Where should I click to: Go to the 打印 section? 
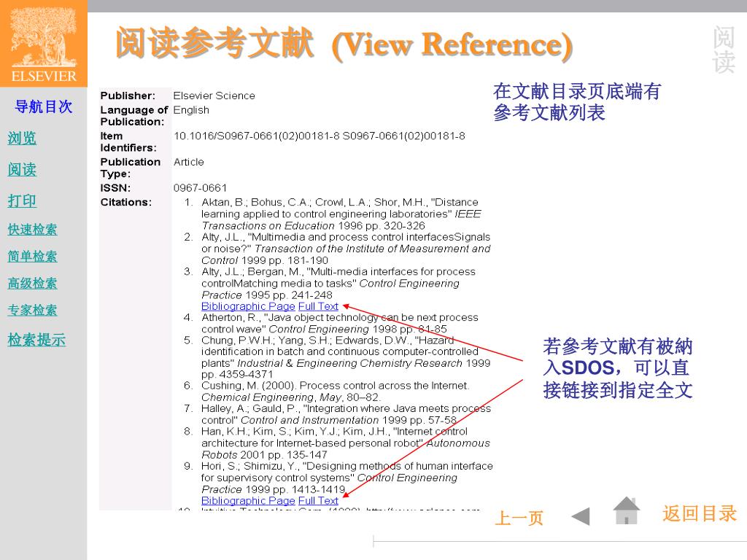pos(22,201)
